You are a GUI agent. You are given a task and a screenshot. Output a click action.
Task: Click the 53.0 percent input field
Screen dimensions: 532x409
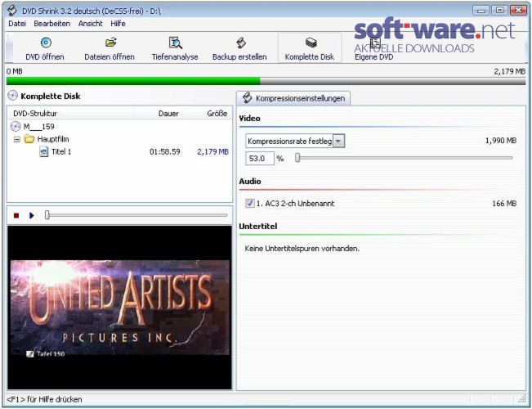pos(260,159)
